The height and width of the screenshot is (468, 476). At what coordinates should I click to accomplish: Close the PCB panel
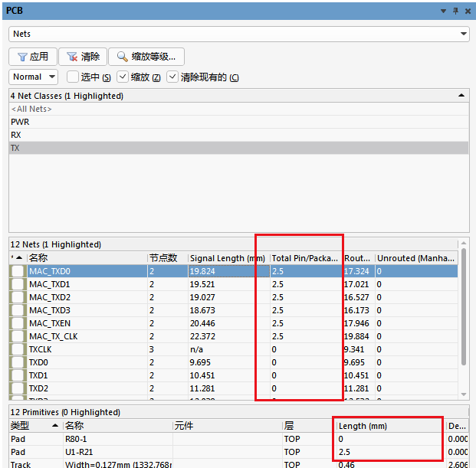(x=468, y=11)
